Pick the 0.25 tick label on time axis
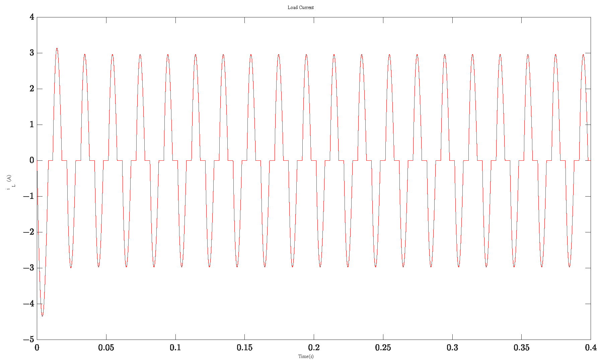The image size is (600, 364). 383,348
